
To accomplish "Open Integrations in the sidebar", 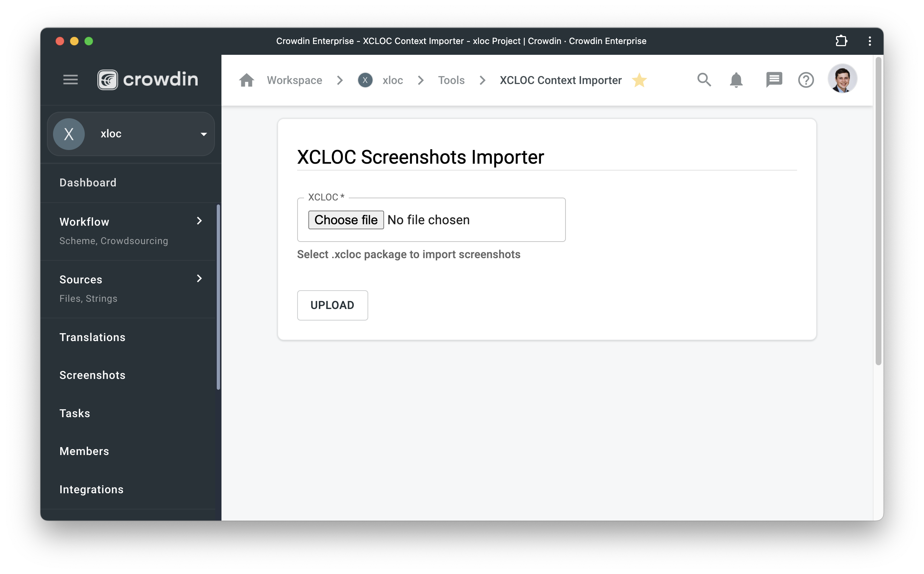I will click(92, 489).
